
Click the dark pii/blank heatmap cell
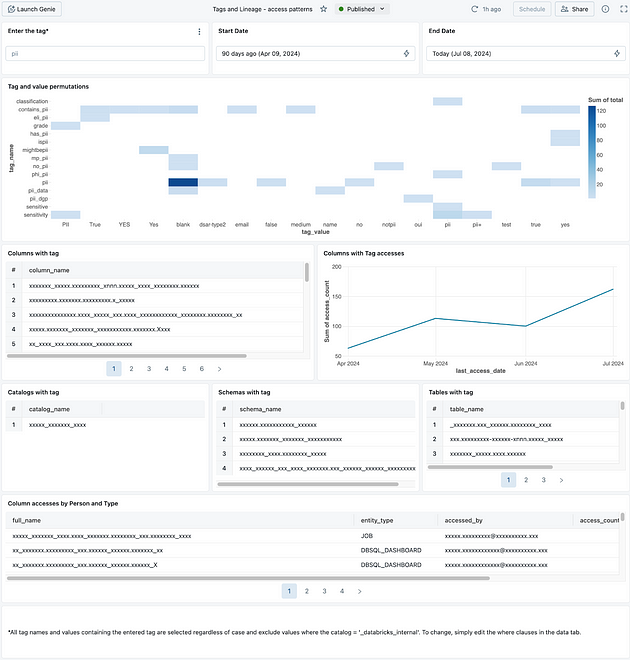click(x=183, y=182)
